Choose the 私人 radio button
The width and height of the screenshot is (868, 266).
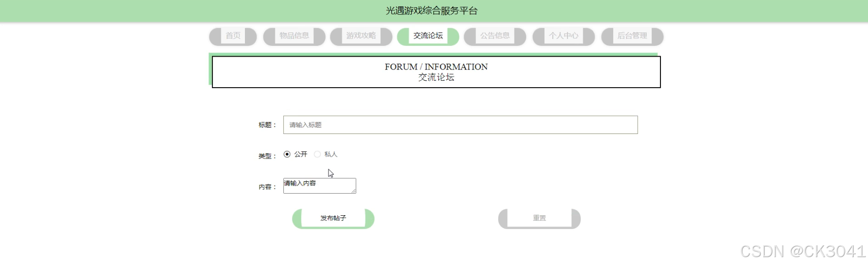(x=317, y=154)
